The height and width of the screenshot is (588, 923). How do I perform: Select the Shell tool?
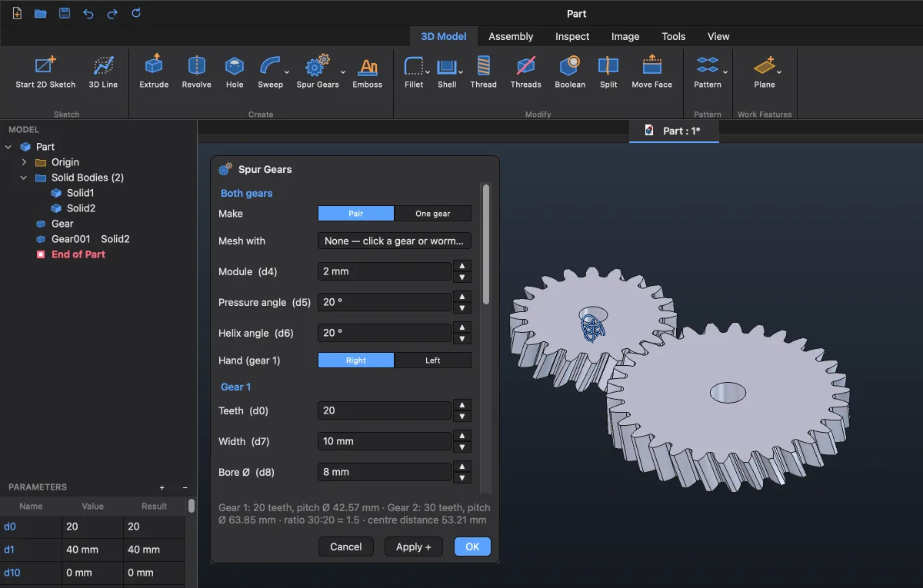447,72
